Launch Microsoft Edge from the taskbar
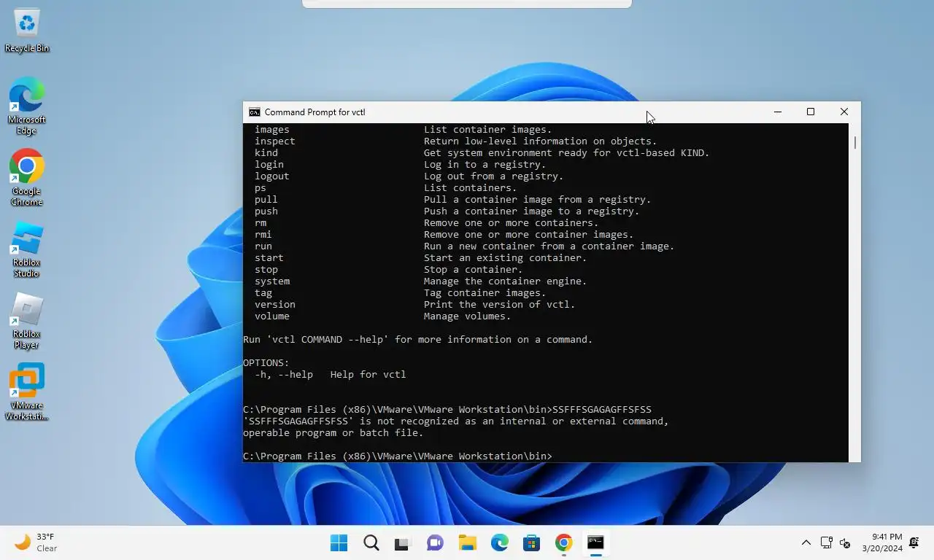Viewport: 934px width, 560px height. coord(499,542)
